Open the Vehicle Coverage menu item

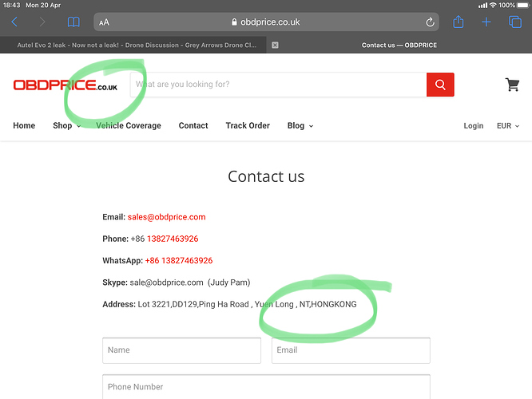point(129,126)
